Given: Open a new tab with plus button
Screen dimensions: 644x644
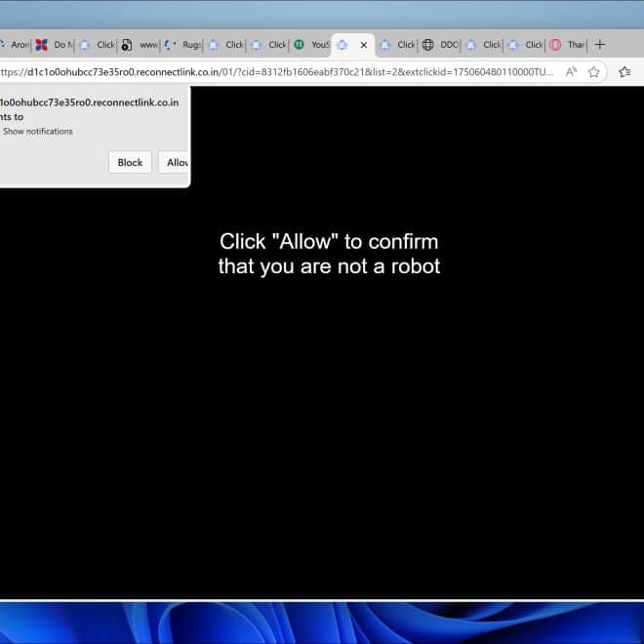Looking at the screenshot, I should coord(600,44).
